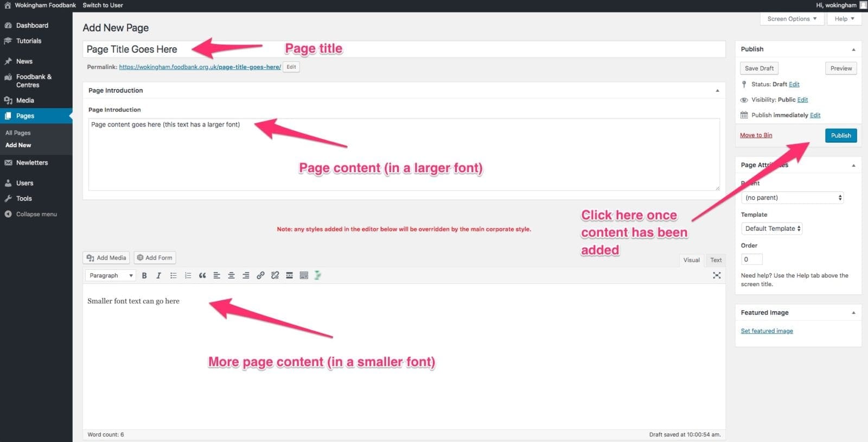Expand Screen Options panel

point(792,18)
